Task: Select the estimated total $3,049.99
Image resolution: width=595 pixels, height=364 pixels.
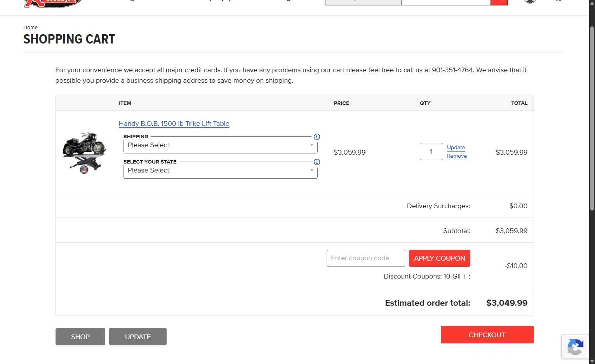Action: [507, 303]
